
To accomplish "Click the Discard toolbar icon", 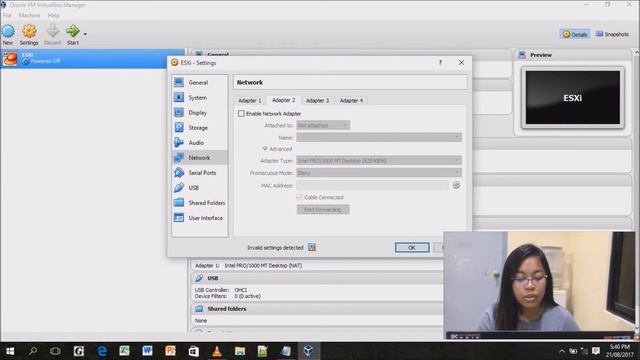I will (52, 34).
